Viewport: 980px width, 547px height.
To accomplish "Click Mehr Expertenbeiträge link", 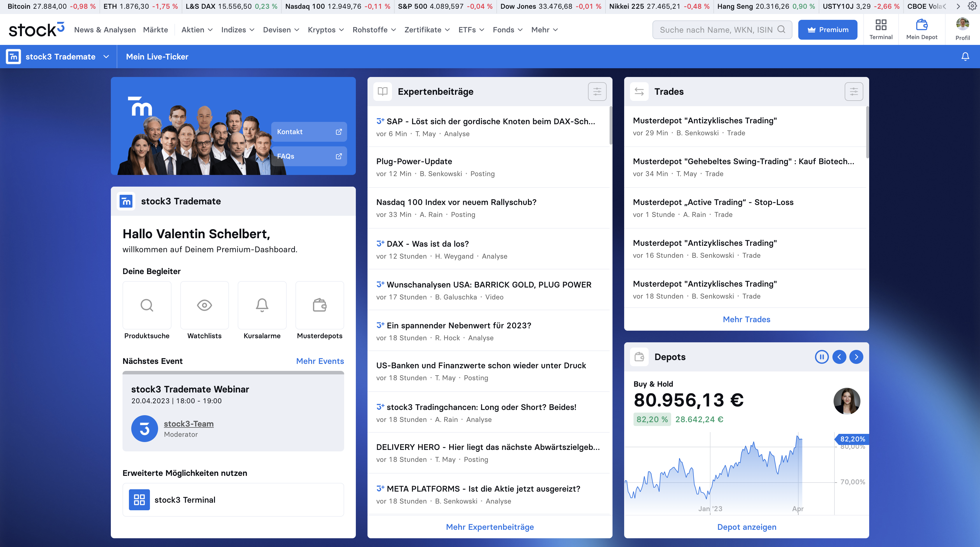I will coord(490,527).
